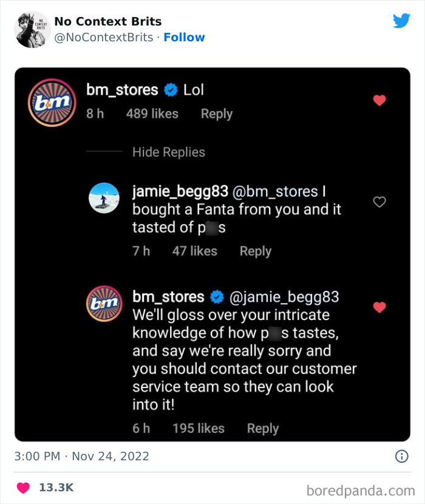Image resolution: width=425 pixels, height=504 pixels.
Task: Unlike the bm_stores apology reply
Action: [x=379, y=307]
